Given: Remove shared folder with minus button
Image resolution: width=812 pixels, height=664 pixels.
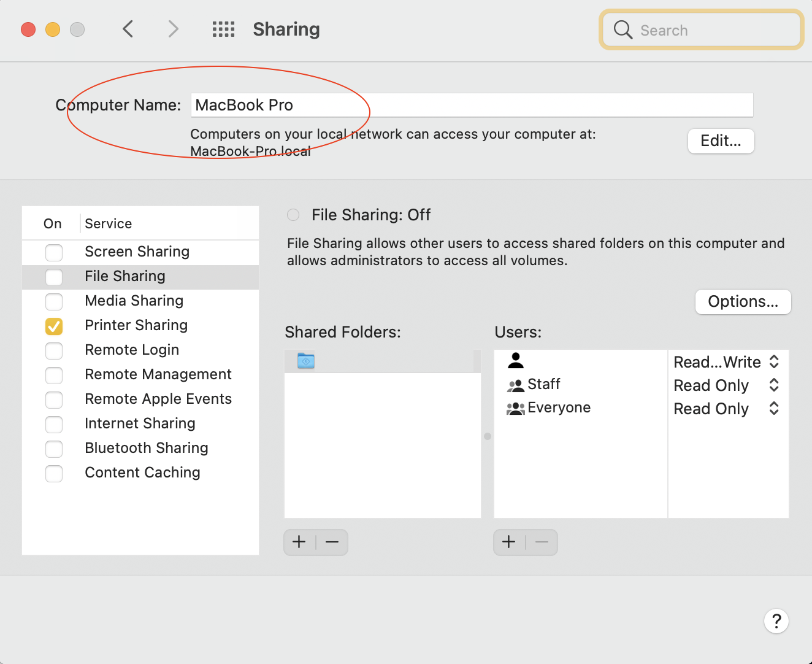Looking at the screenshot, I should pos(332,542).
